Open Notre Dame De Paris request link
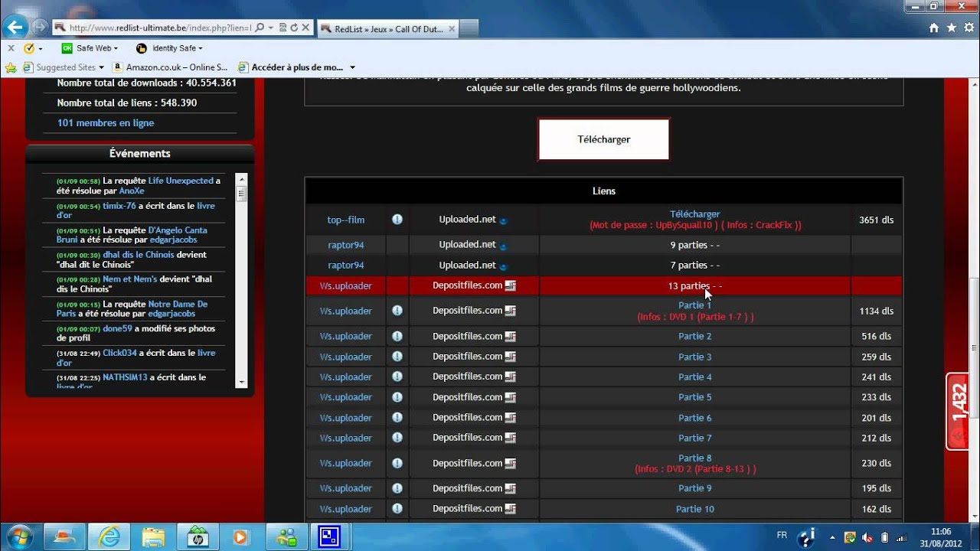Image resolution: width=980 pixels, height=551 pixels. (132, 308)
